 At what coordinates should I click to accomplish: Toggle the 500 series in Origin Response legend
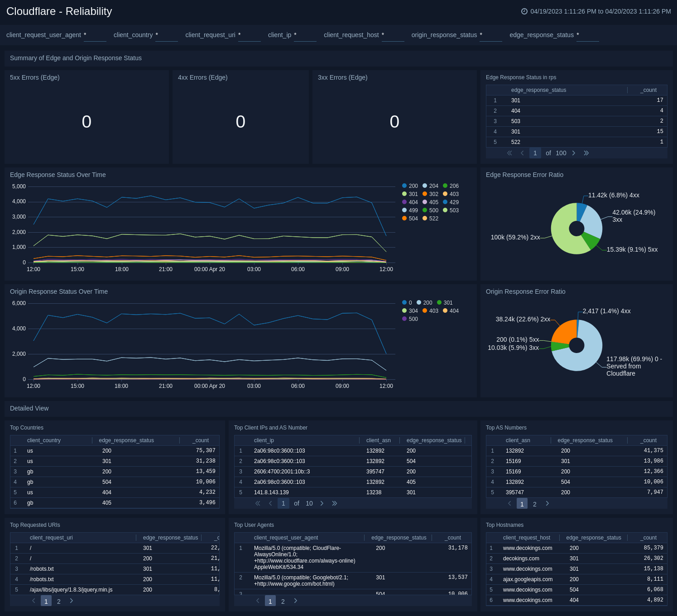(x=410, y=319)
